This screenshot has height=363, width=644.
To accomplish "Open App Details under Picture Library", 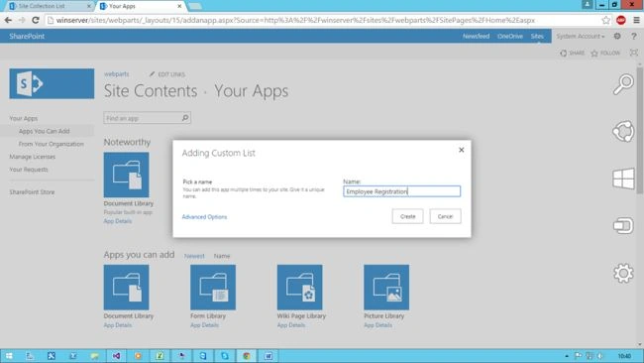I will click(377, 325).
